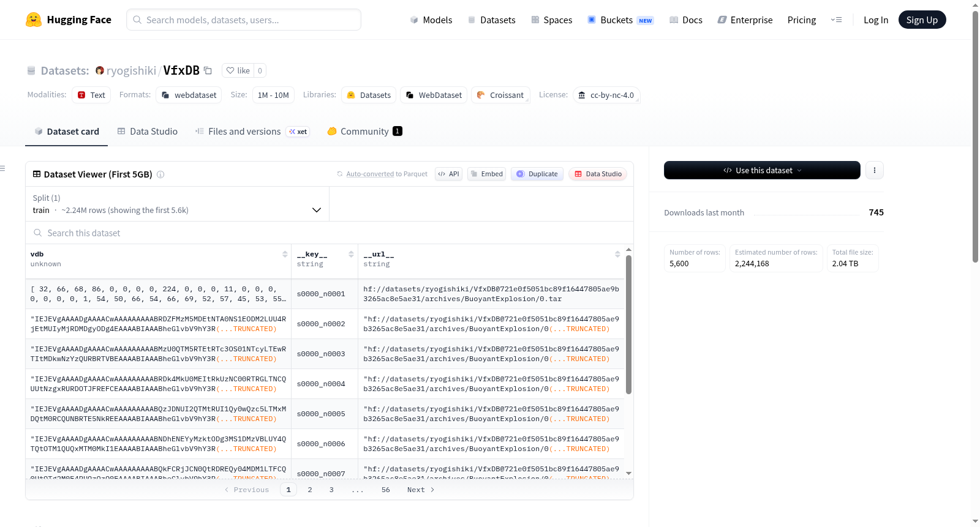Viewport: 980px width, 527px height.
Task: Like the VfxDB dataset
Action: [238, 70]
